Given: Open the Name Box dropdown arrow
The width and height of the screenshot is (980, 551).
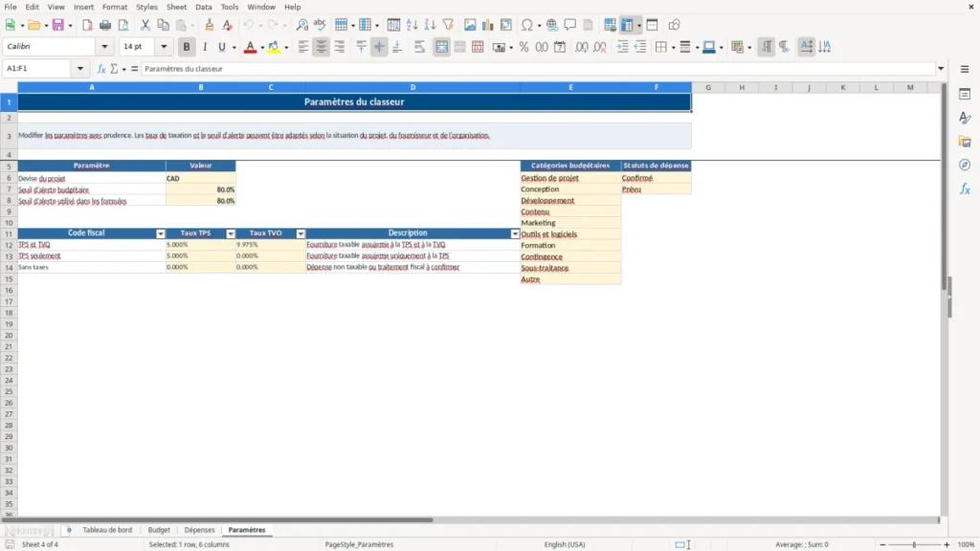Looking at the screenshot, I should 80,69.
